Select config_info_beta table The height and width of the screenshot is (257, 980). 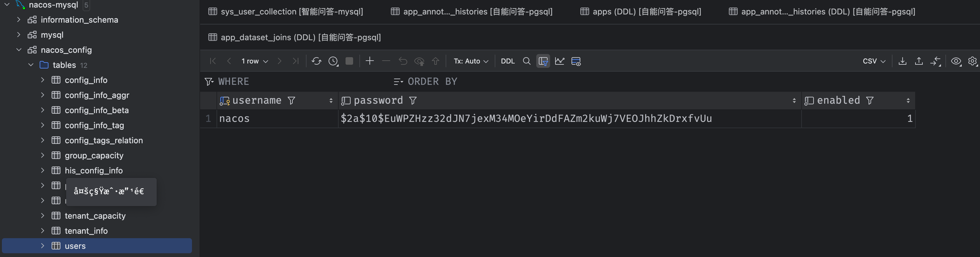coord(97,110)
